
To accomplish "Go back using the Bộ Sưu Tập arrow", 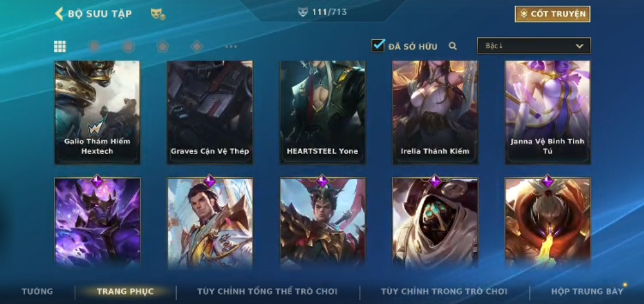I will pos(59,14).
